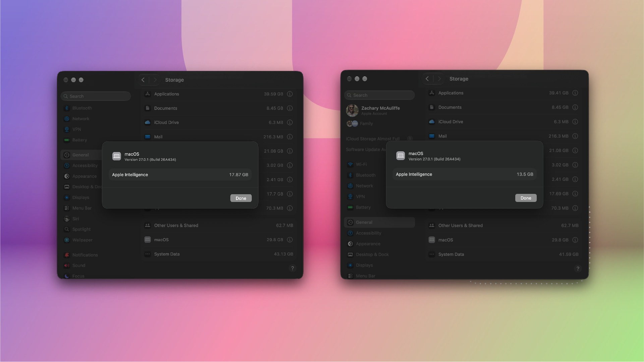644x362 pixels.
Task: Go back in right Storage window
Action: click(x=427, y=79)
